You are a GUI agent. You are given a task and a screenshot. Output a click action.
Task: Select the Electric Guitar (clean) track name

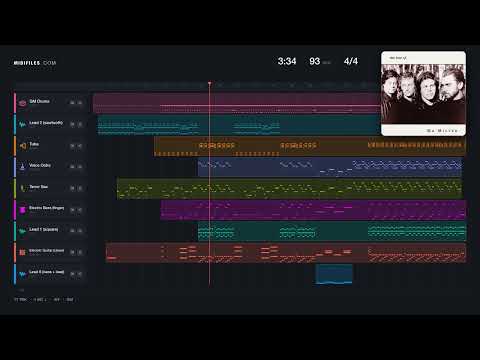click(47, 250)
